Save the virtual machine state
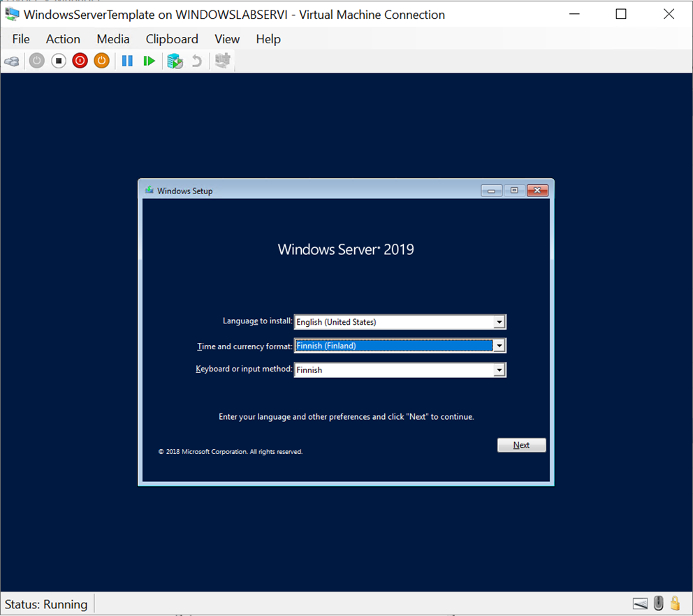Screen dimensions: 693x616 click(101, 61)
